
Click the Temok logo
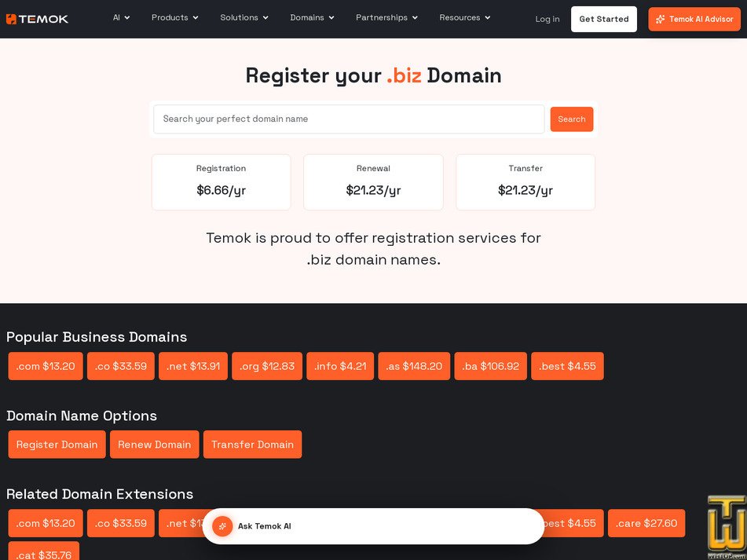(37, 19)
